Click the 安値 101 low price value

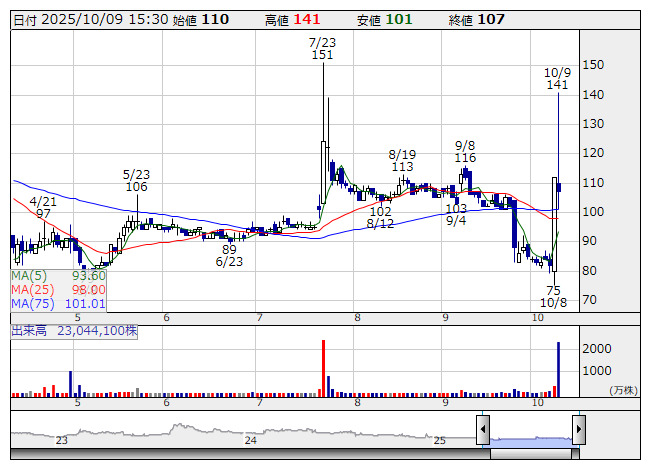pos(384,20)
